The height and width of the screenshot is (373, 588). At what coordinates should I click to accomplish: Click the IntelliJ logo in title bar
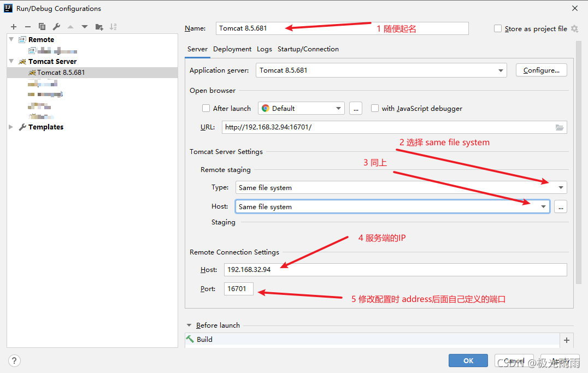(x=8, y=8)
